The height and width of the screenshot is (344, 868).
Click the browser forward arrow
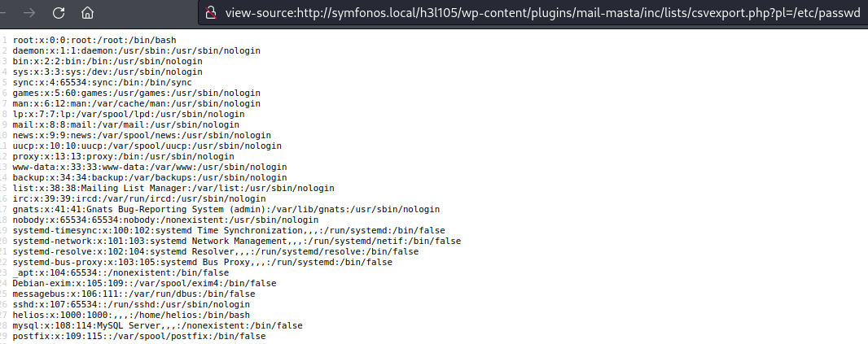28,13
